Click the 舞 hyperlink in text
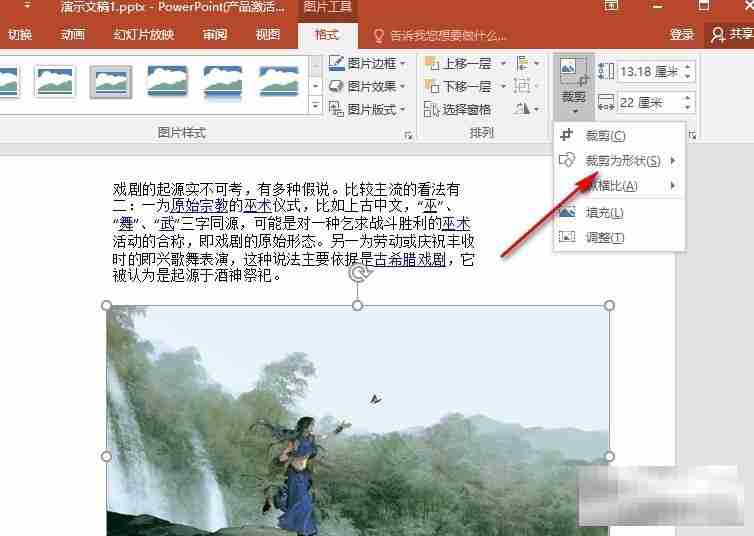 pyautogui.click(x=126, y=224)
